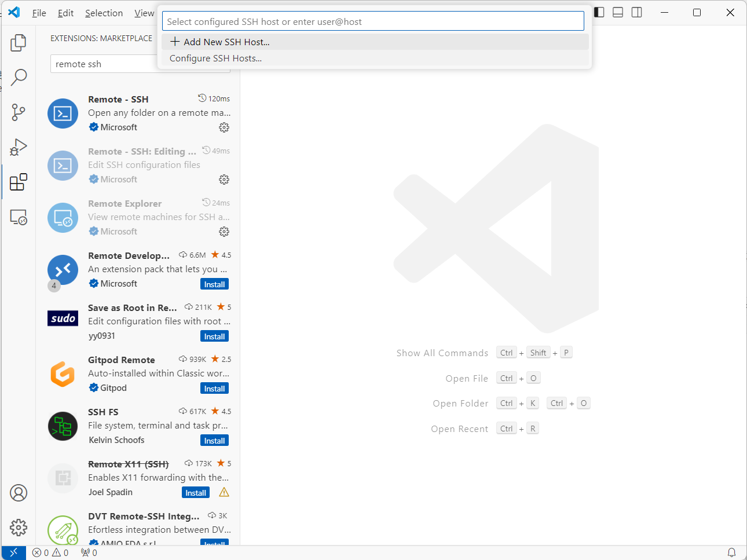
Task: Open the Explorer view in activity bar
Action: click(x=19, y=42)
